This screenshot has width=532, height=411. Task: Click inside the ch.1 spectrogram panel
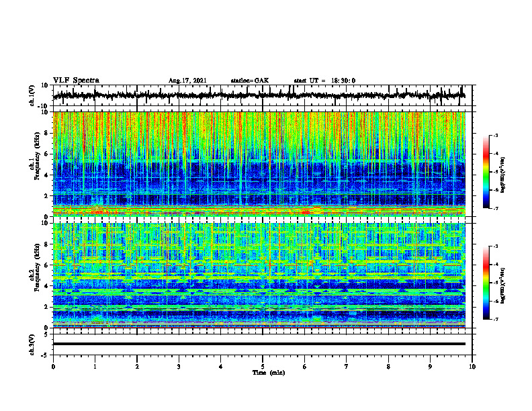259,164
